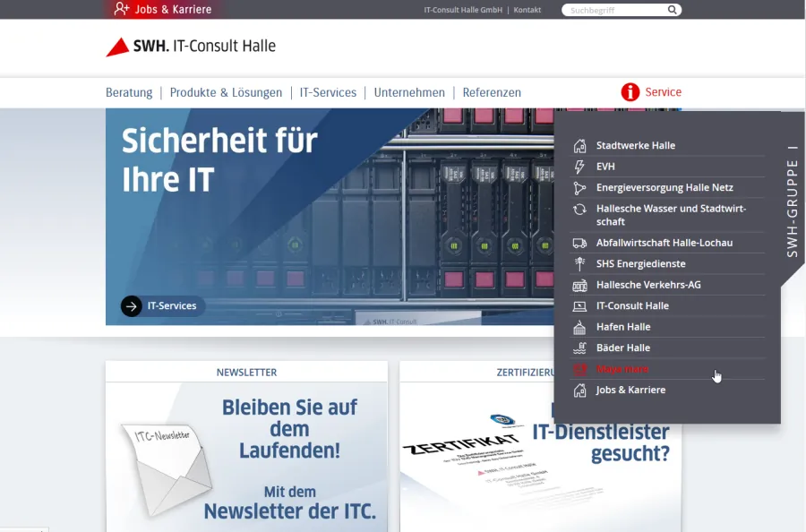
Task: Click the IT-Services banner button
Action: pos(162,306)
